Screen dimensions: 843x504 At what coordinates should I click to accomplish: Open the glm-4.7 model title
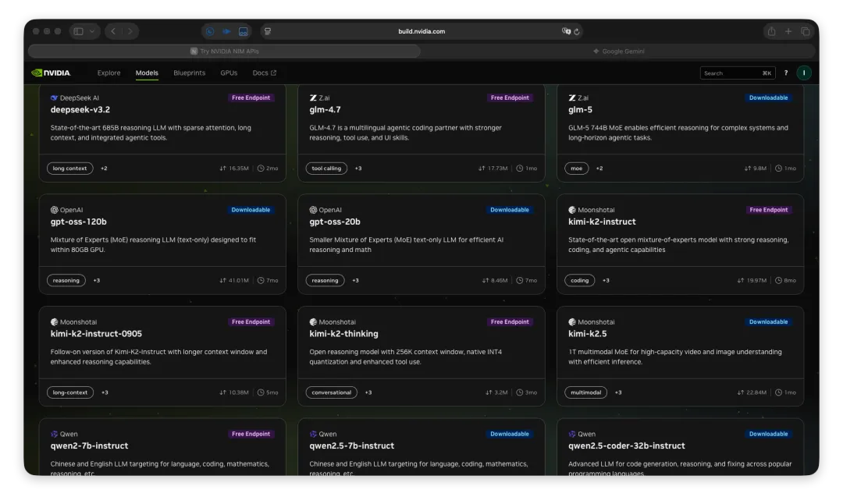[x=325, y=109]
